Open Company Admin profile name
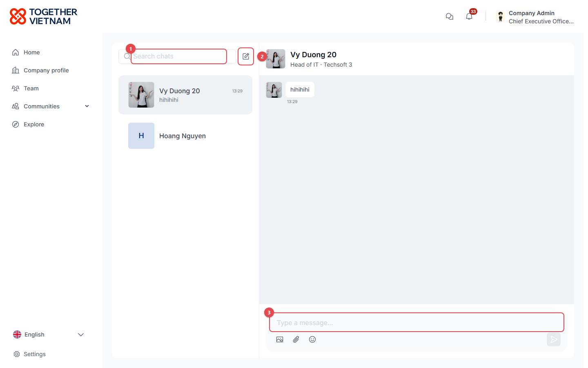 click(532, 13)
